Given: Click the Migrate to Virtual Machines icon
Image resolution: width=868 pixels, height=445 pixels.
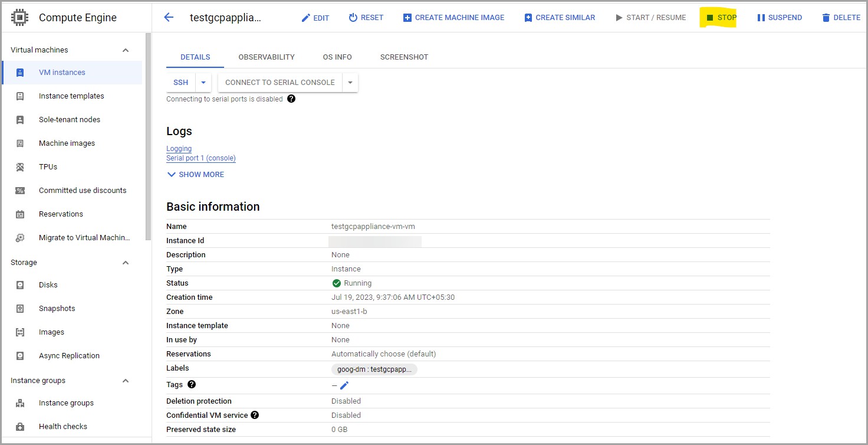Looking at the screenshot, I should 20,238.
